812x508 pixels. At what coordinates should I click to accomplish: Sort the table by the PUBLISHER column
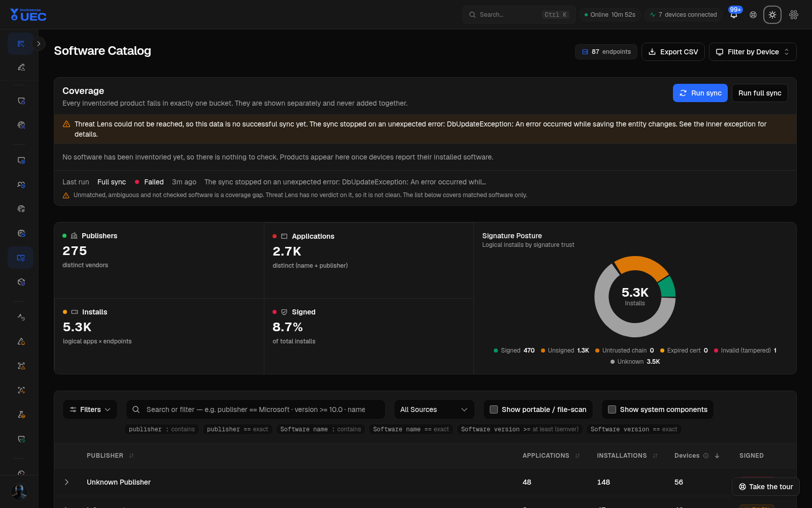click(110, 456)
